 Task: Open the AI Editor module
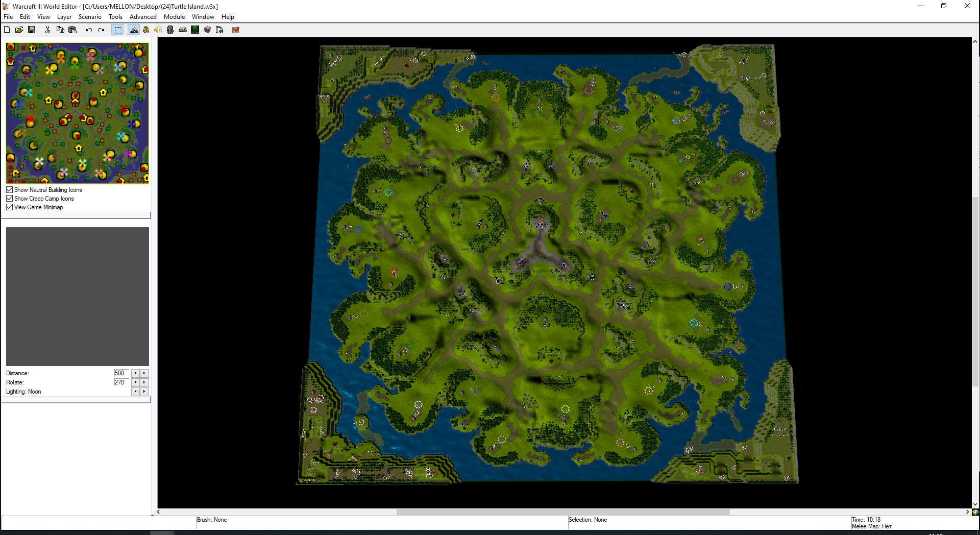pyautogui.click(x=195, y=30)
